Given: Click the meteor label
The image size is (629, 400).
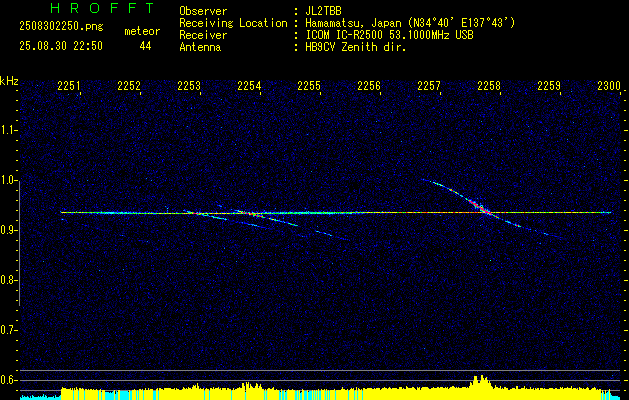Looking at the screenshot, I should tap(142, 31).
